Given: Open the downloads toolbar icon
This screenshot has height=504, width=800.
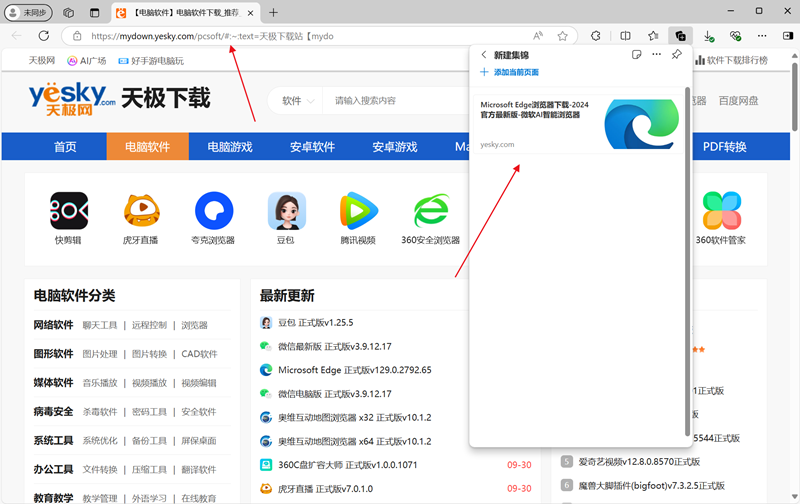Looking at the screenshot, I should 709,36.
